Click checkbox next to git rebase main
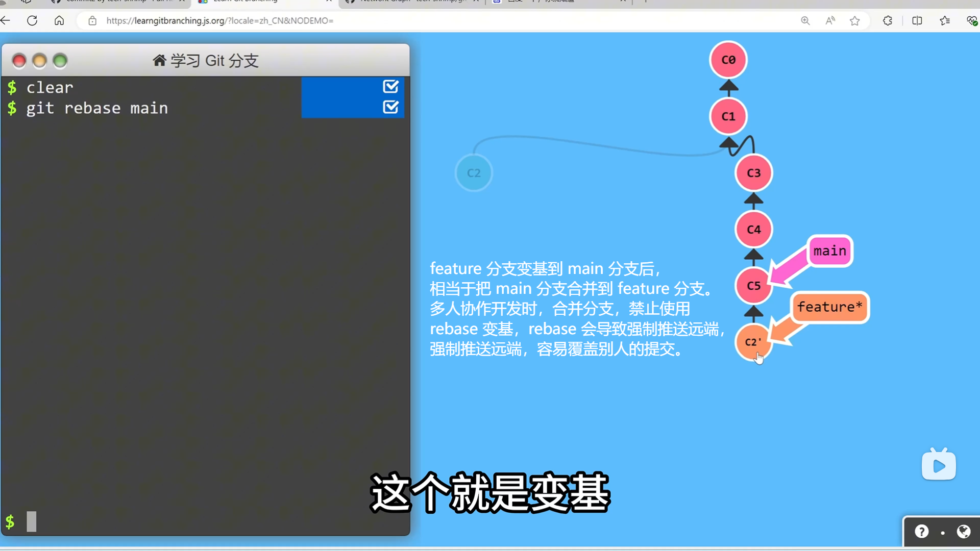Screen dimensions: 980x551 [x=390, y=107]
